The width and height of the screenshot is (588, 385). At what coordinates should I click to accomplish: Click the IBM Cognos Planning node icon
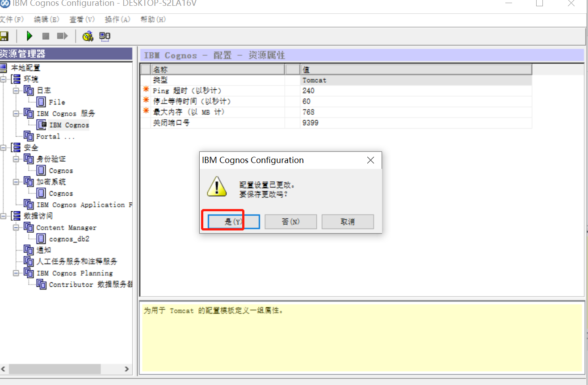(29, 273)
